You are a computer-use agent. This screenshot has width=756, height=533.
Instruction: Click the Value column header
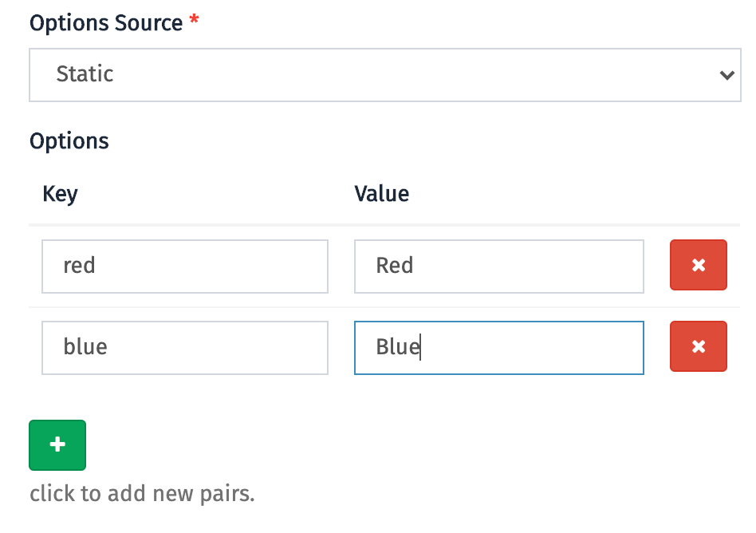coord(381,194)
